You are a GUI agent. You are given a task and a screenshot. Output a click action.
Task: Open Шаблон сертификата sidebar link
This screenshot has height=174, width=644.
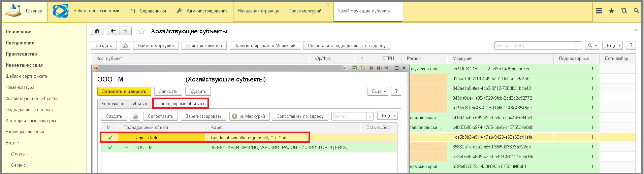pyautogui.click(x=26, y=76)
